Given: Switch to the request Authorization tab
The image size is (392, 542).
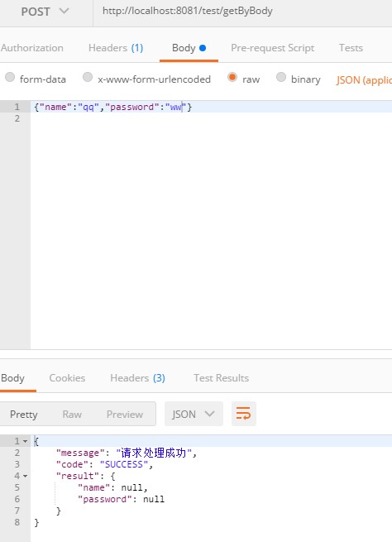Looking at the screenshot, I should [32, 48].
